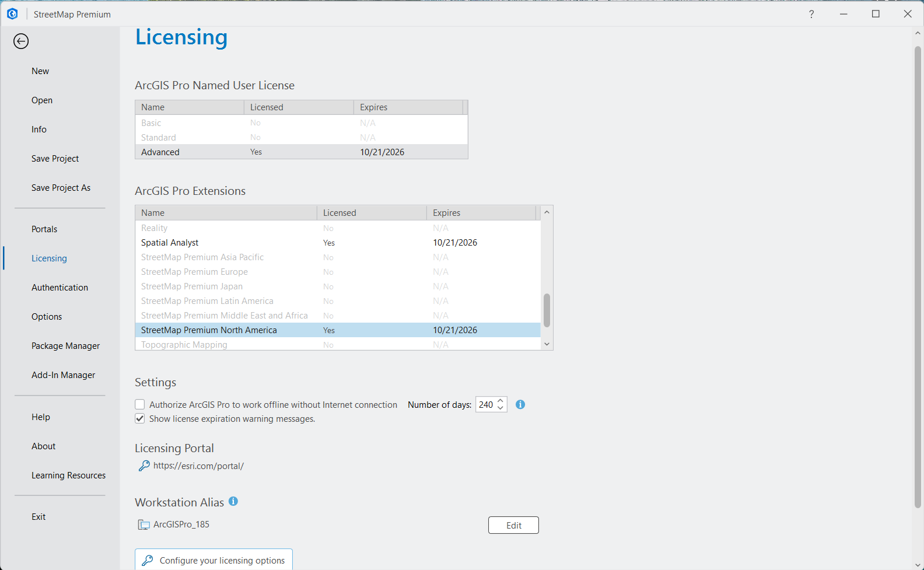This screenshot has height=570, width=924.
Task: Click the Workstation Alias info icon
Action: click(233, 501)
